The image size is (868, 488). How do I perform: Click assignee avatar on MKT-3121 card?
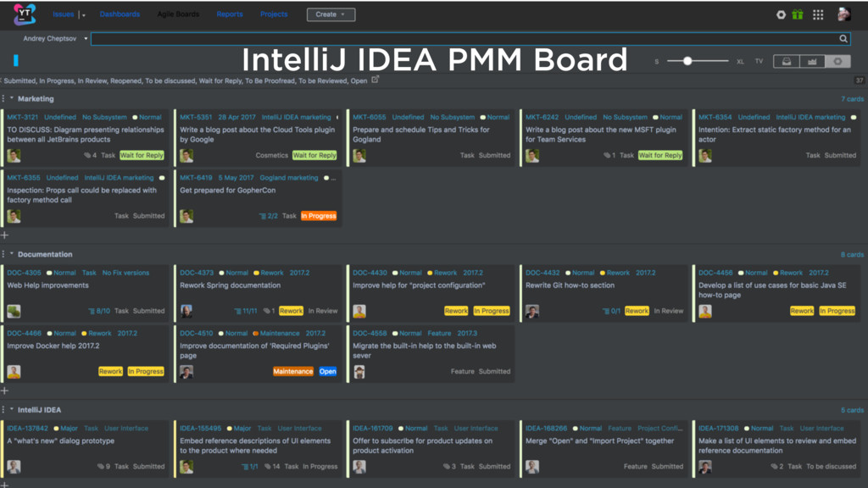[14, 156]
